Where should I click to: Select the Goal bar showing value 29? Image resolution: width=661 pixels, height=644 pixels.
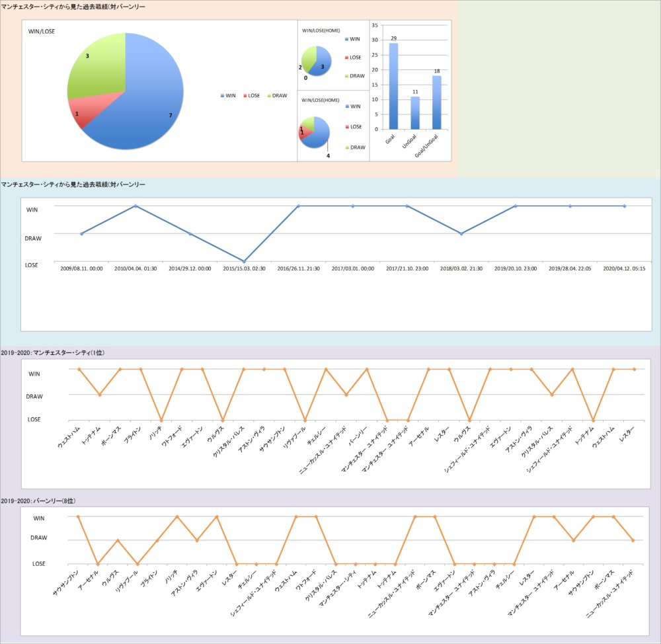(393, 86)
